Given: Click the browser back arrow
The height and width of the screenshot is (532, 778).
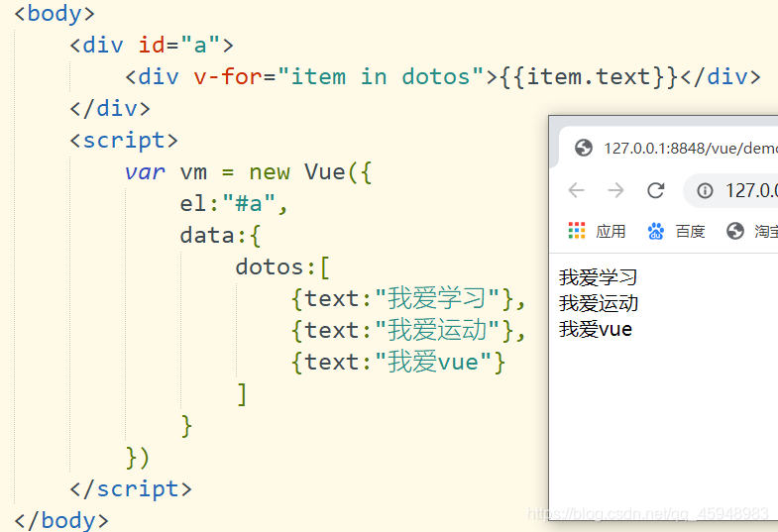Looking at the screenshot, I should point(576,190).
